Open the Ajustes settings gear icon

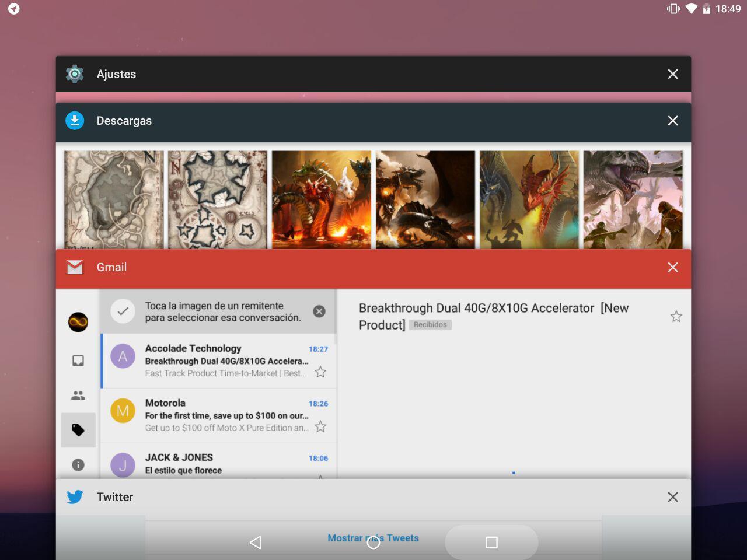pos(75,74)
